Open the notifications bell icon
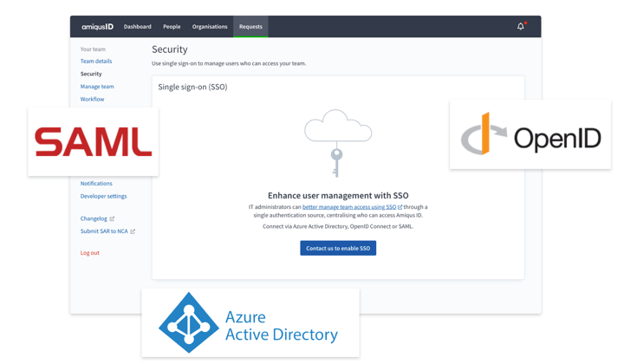 521,26
